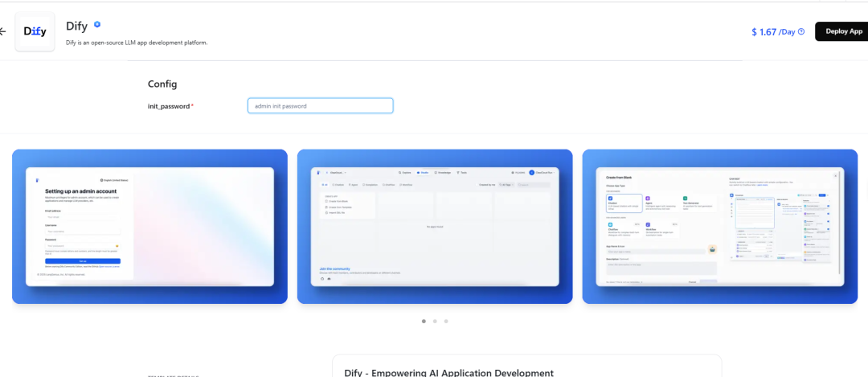Focus the admin init password field
Screen dimensions: 868x377
(x=320, y=106)
